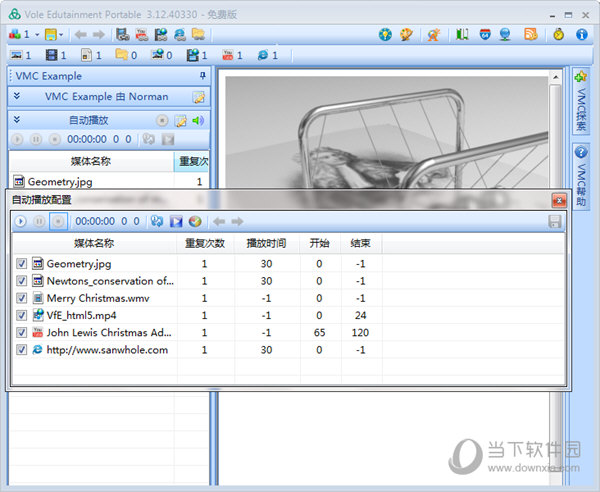Click the lightbulb globe icon in toolbar

(386, 34)
